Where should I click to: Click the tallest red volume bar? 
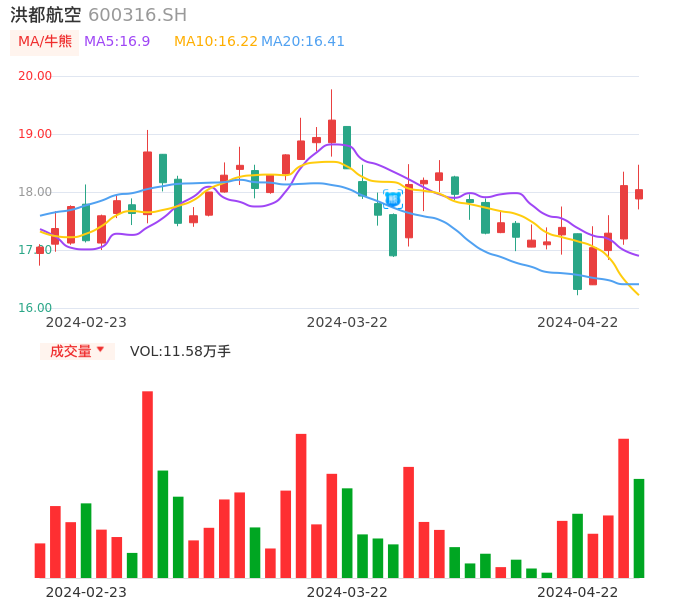coord(147,484)
